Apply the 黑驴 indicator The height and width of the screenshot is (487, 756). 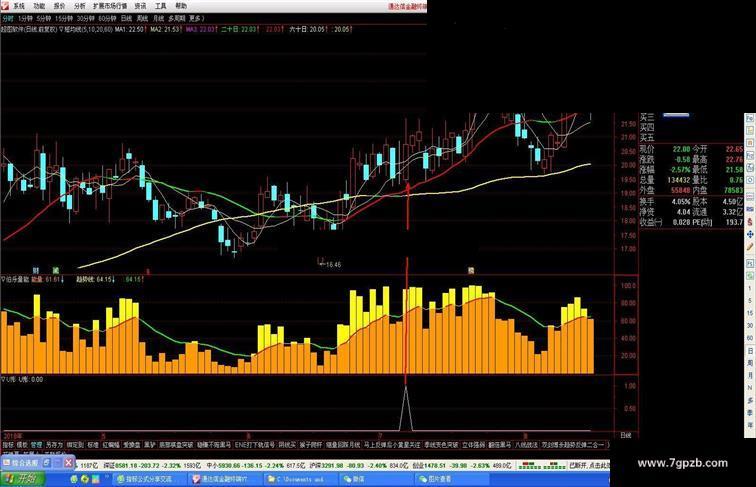[150, 445]
